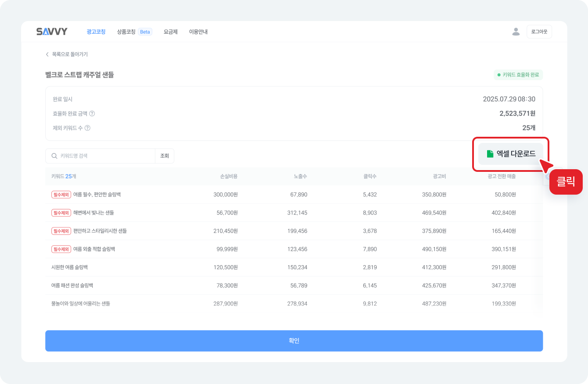Select keyword 편안하고 스타일리시한 샌들
Image resolution: width=588 pixels, height=384 pixels.
pyautogui.click(x=100, y=231)
